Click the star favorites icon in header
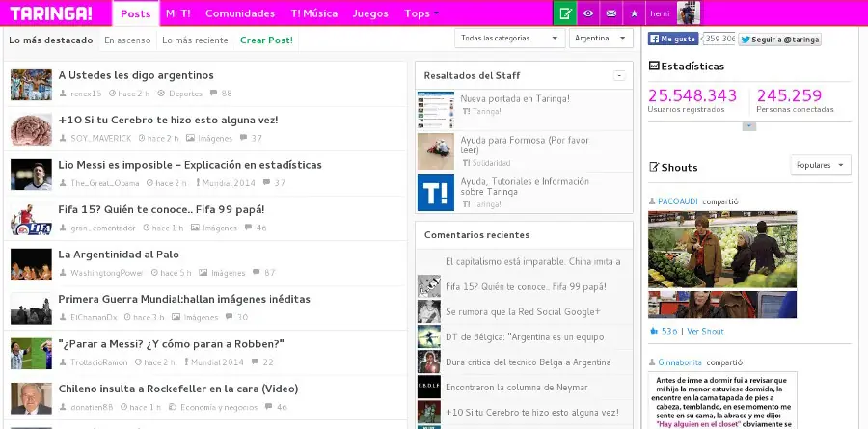 (634, 13)
